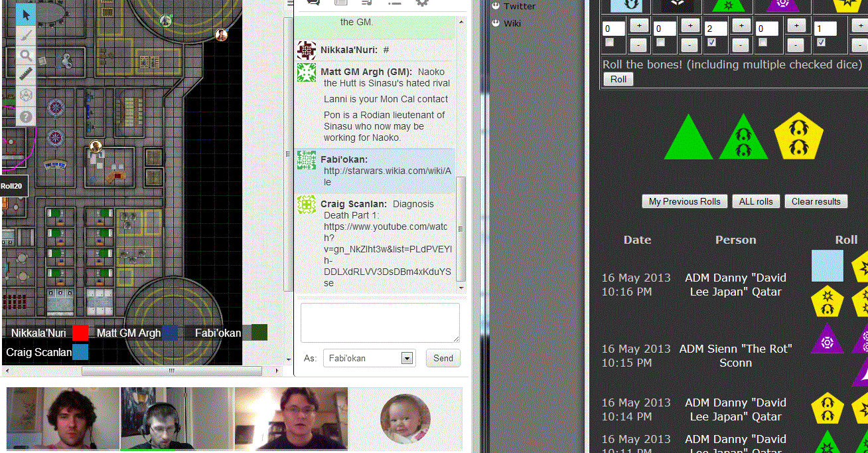Image resolution: width=868 pixels, height=453 pixels.
Task: Click the Clear results button
Action: pyautogui.click(x=816, y=201)
